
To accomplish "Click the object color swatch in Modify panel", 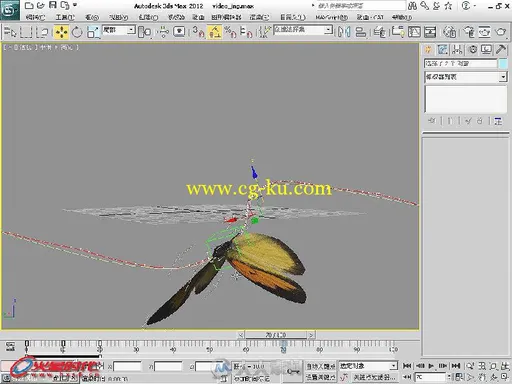I will pos(503,63).
